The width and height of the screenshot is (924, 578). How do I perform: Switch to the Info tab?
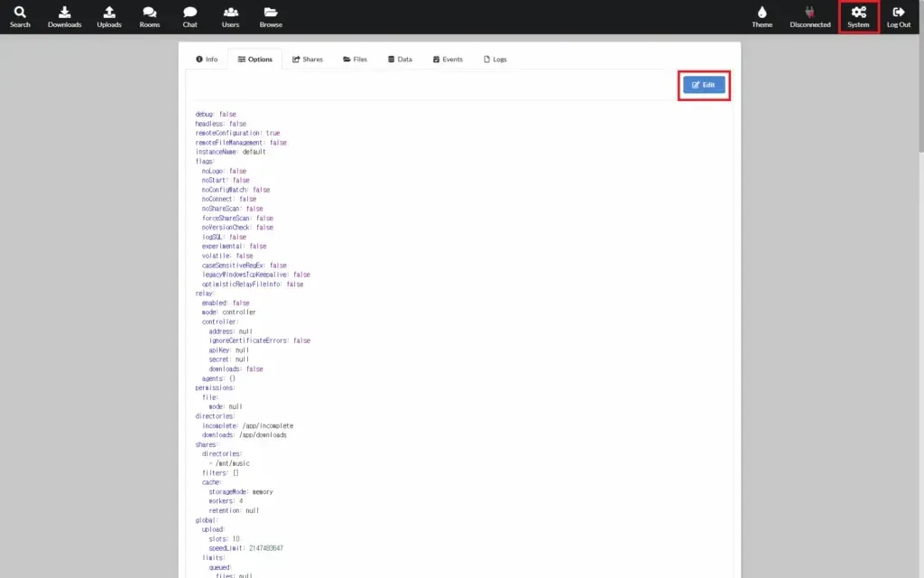[x=206, y=59]
